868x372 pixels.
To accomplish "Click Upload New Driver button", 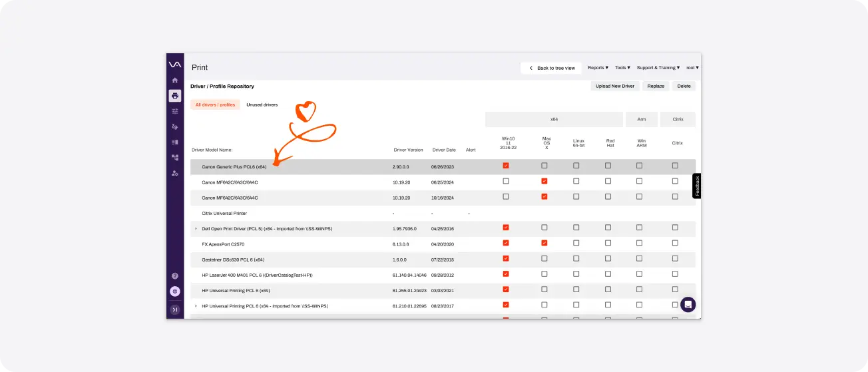I will (x=615, y=86).
